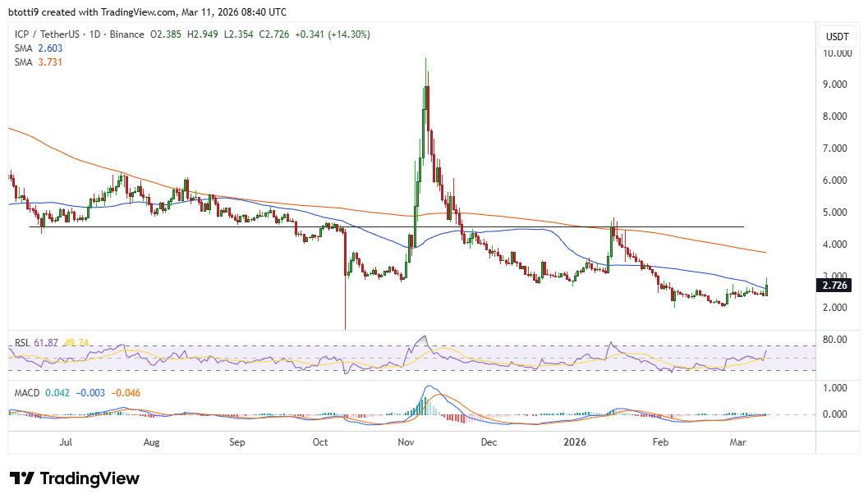Click the 0.042 MACD value
868x503 pixels.
coord(56,392)
